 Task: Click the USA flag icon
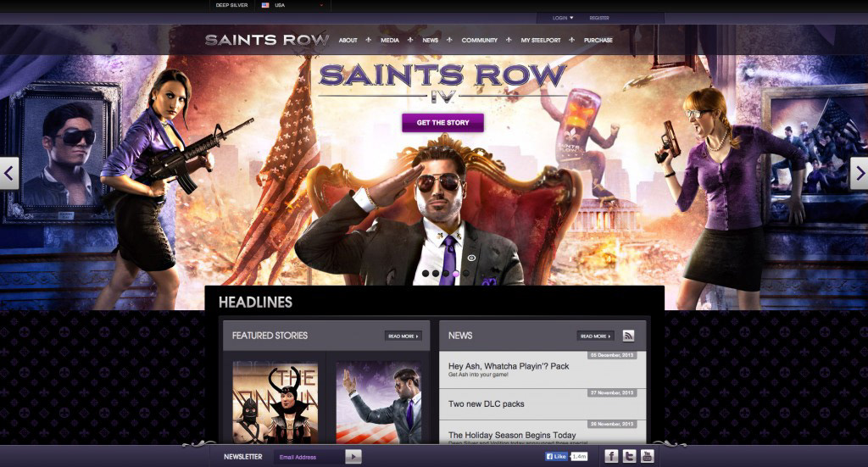coord(265,5)
